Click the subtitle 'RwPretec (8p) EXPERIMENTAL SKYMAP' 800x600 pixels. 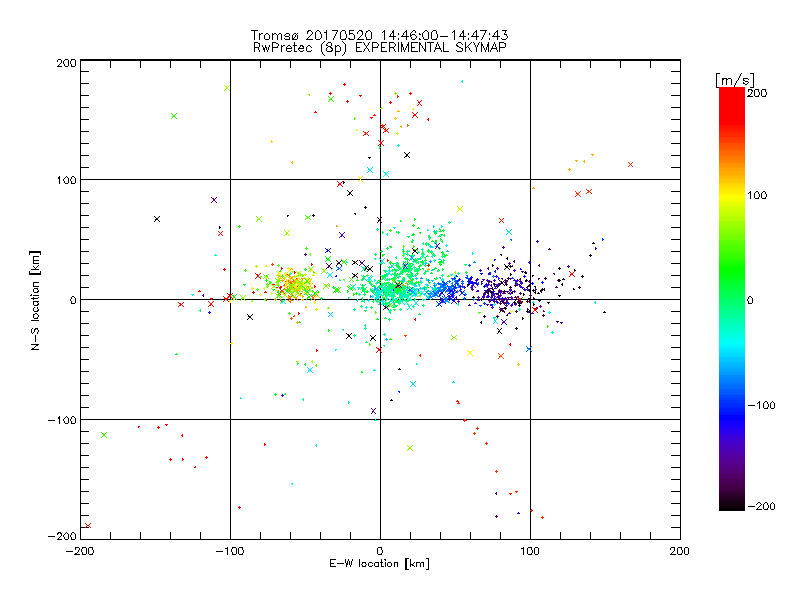(x=380, y=47)
